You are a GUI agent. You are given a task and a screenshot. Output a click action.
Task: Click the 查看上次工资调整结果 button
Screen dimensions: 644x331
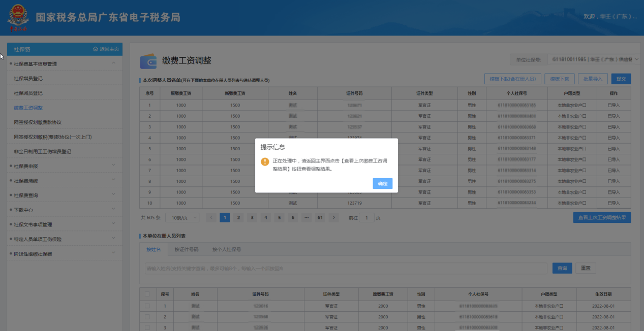coord(602,217)
